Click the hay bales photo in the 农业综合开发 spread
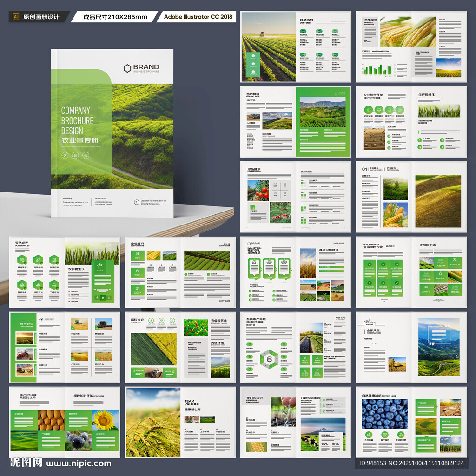 (x=374, y=138)
